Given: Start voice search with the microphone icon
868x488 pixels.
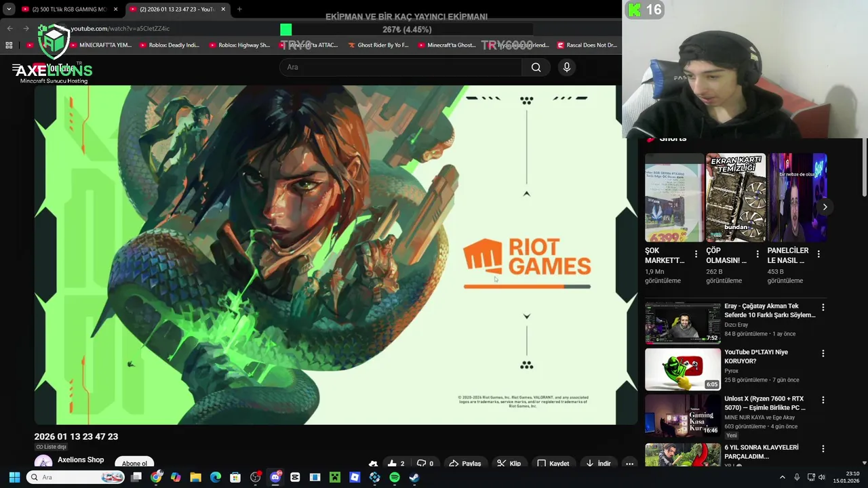Looking at the screenshot, I should [x=567, y=67].
